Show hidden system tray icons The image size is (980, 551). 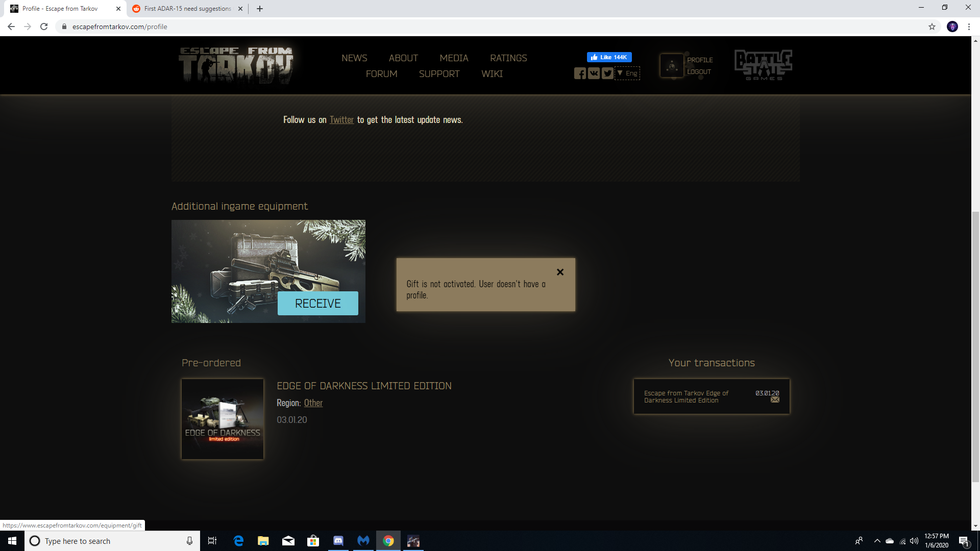(877, 541)
